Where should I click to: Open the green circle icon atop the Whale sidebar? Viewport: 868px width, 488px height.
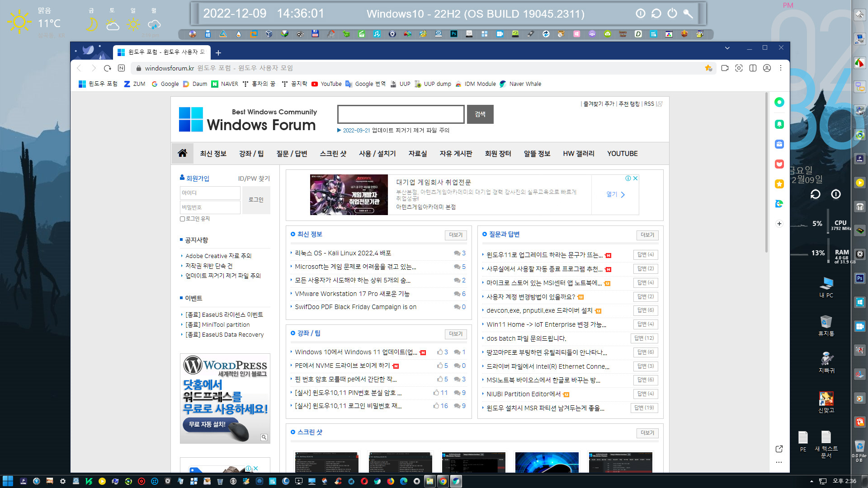(x=779, y=103)
